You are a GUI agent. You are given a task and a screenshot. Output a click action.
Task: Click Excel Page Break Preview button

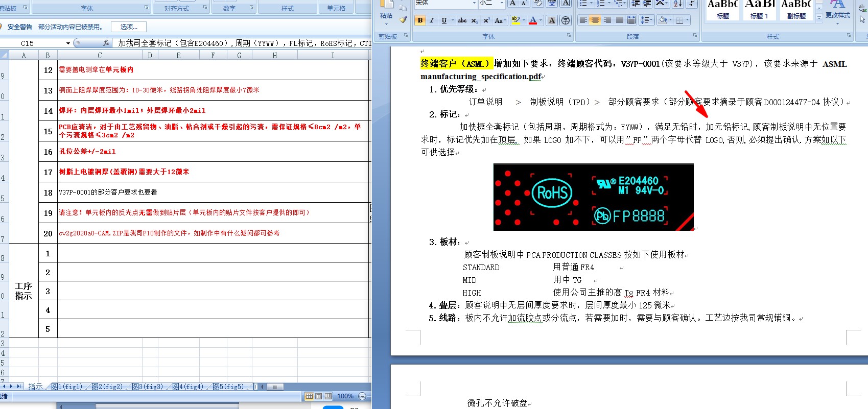click(327, 396)
